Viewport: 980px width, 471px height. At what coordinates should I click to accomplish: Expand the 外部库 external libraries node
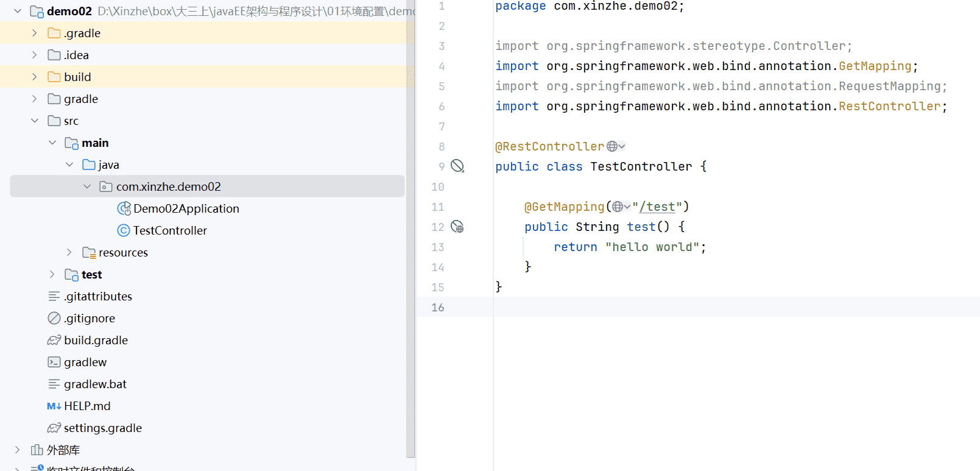pyautogui.click(x=18, y=450)
